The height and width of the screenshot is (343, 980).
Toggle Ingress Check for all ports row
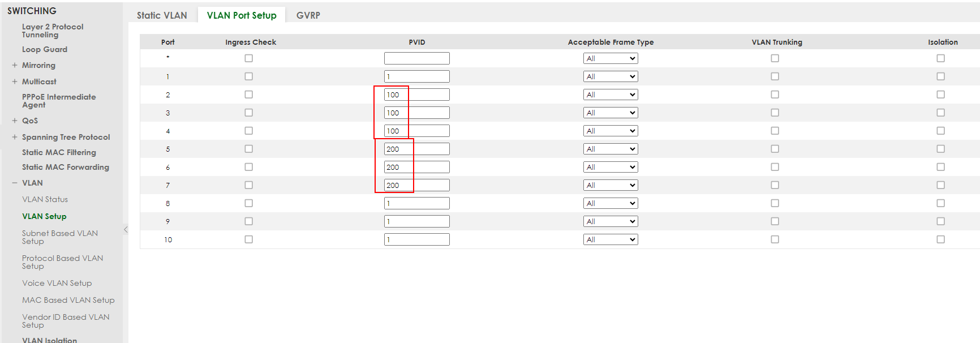click(x=248, y=58)
